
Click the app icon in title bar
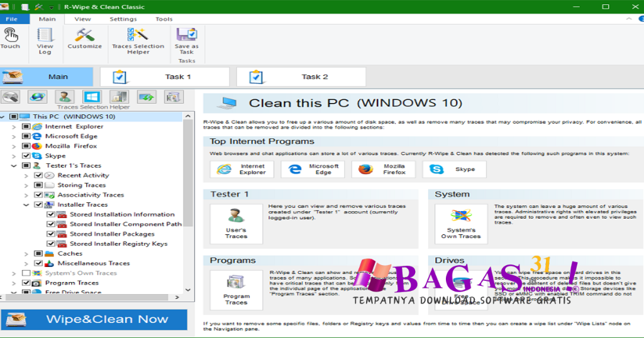pyautogui.click(x=4, y=6)
